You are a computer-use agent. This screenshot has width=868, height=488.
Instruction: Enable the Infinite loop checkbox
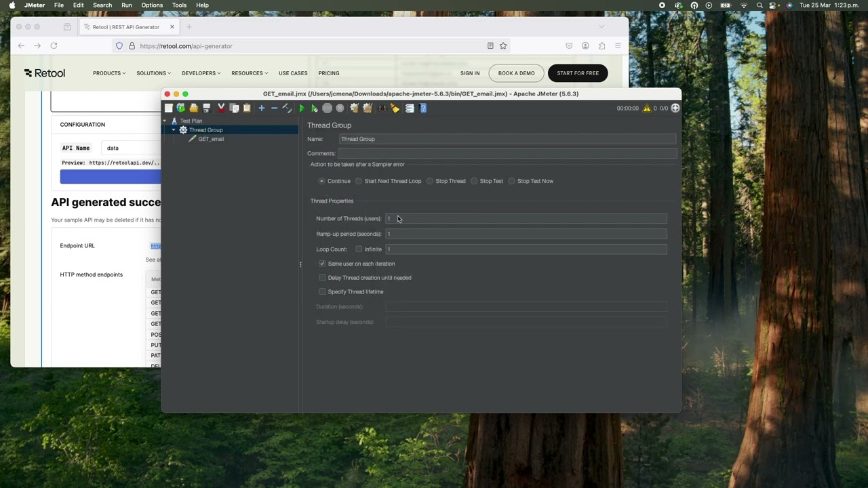click(x=359, y=249)
